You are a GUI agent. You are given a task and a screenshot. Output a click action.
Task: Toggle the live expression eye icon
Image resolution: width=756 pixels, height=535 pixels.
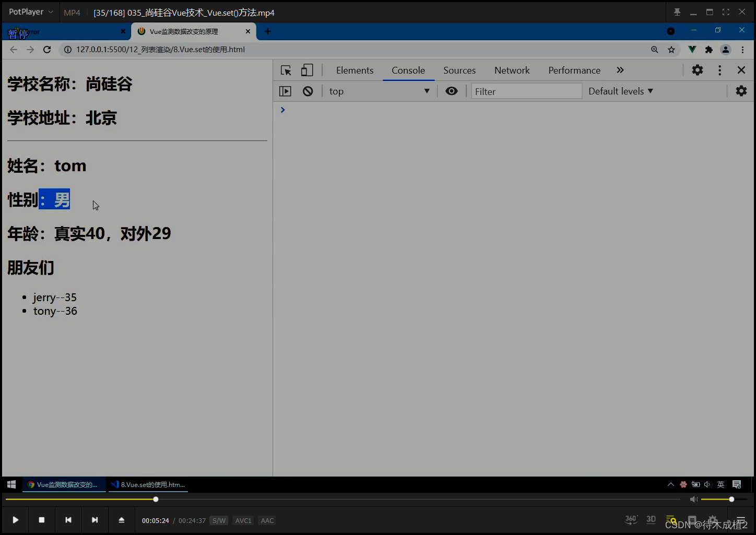(452, 91)
